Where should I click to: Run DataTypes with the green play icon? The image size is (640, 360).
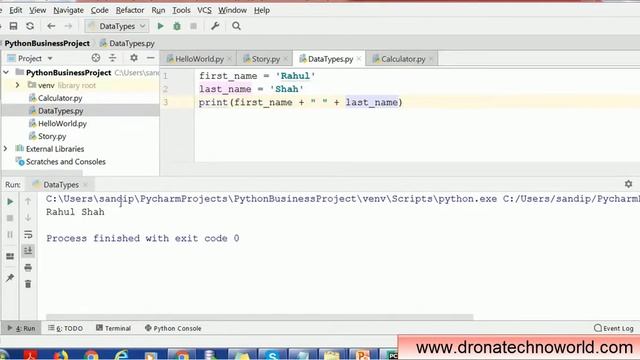coord(160,26)
